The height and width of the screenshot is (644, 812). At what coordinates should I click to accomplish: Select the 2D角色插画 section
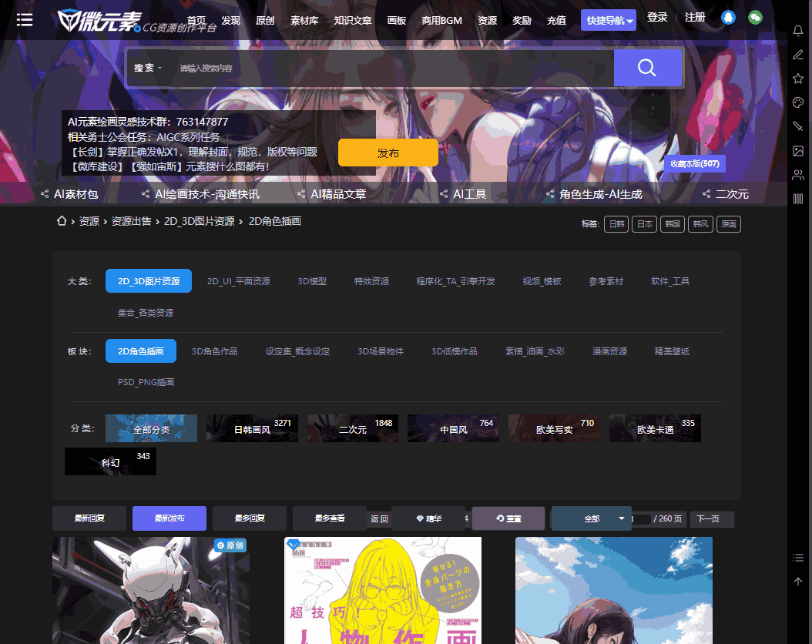pos(141,351)
